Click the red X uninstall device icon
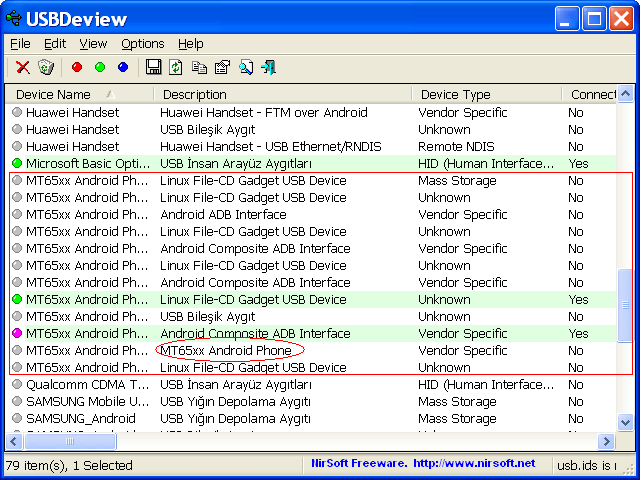Screen dimensions: 641x480 pos(22,67)
